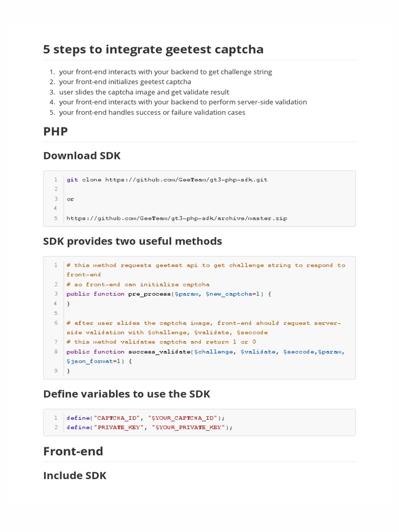The image size is (399, 532).
Task: Click the master.zip archive URL
Action: [177, 218]
